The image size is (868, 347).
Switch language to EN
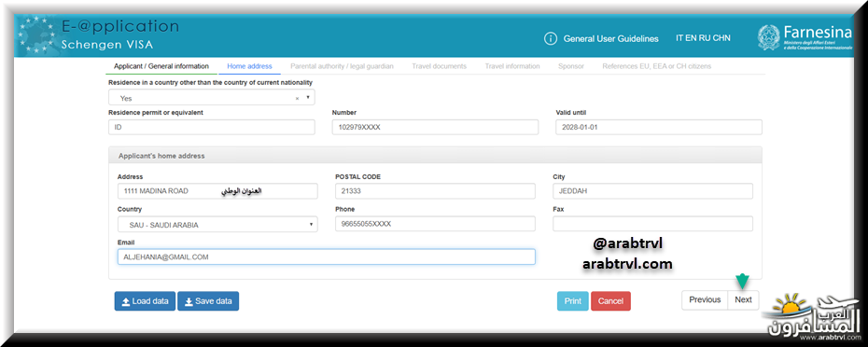pyautogui.click(x=692, y=38)
